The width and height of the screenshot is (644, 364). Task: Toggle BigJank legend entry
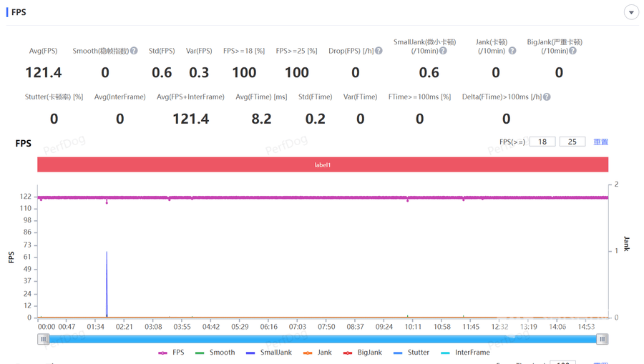pyautogui.click(x=363, y=353)
